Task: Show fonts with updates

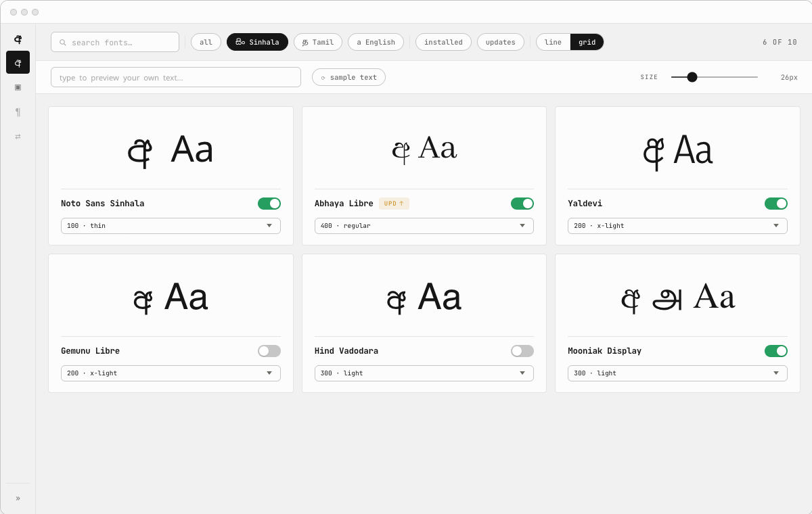Action: (x=501, y=42)
